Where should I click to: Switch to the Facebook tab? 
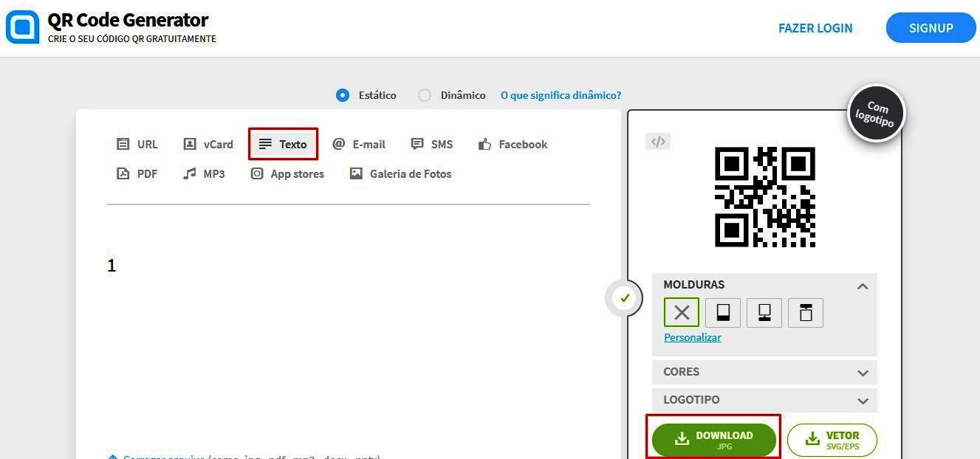pyautogui.click(x=513, y=145)
